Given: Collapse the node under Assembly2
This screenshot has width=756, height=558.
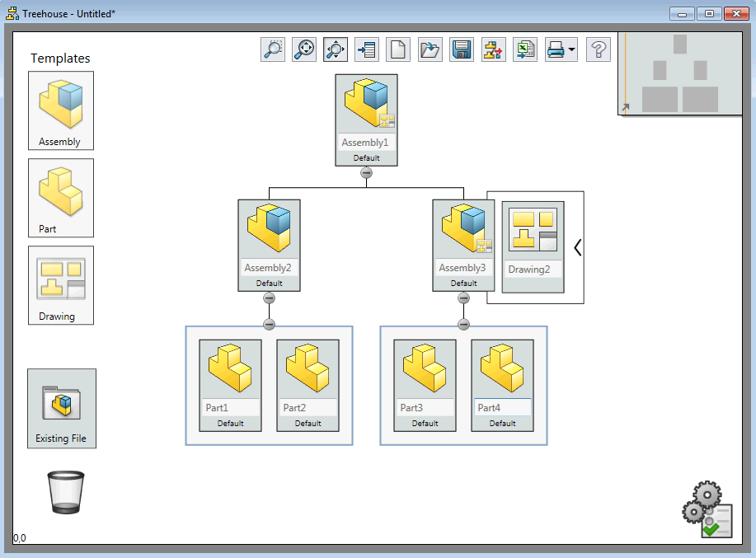Looking at the screenshot, I should (x=269, y=298).
